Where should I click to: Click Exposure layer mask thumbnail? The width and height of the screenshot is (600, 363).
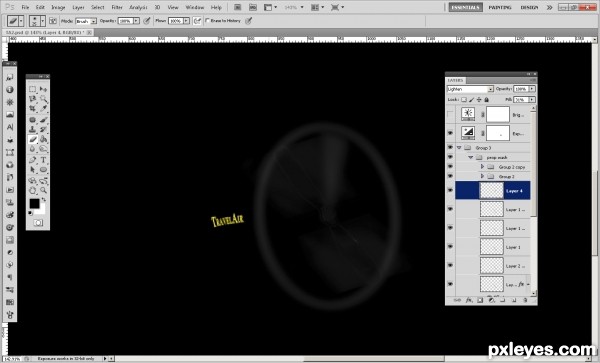[498, 133]
